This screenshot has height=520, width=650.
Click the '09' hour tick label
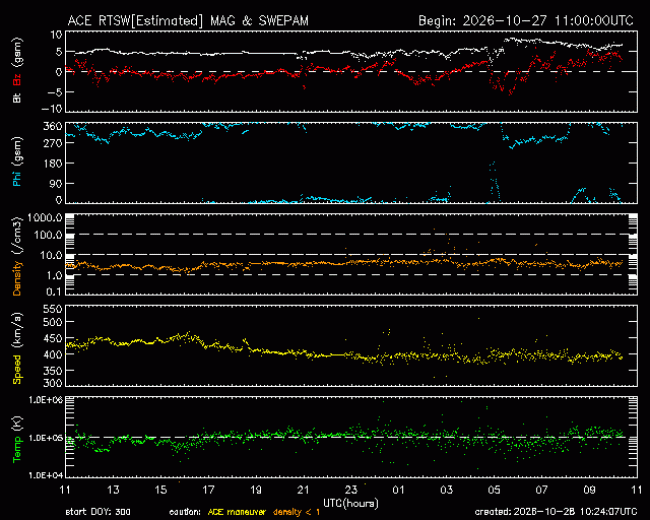click(589, 490)
